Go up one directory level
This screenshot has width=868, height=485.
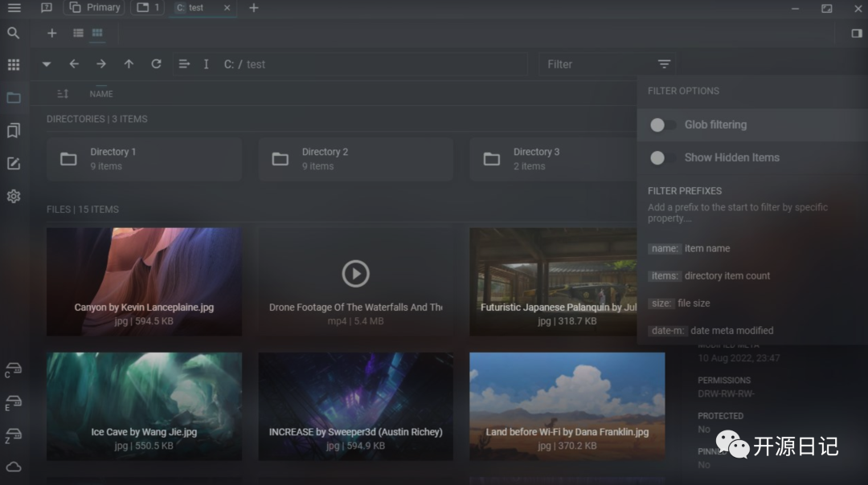coord(129,64)
